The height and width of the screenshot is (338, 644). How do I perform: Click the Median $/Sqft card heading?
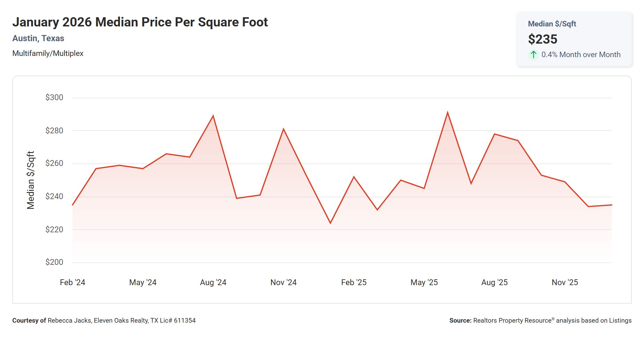click(x=552, y=24)
